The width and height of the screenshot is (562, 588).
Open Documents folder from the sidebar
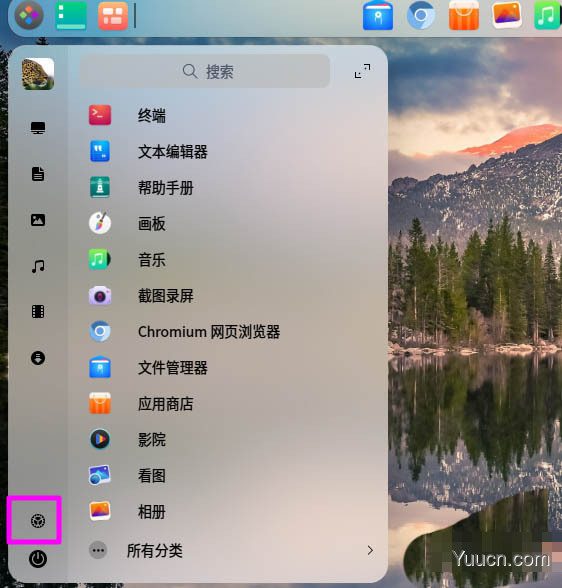pos(38,174)
